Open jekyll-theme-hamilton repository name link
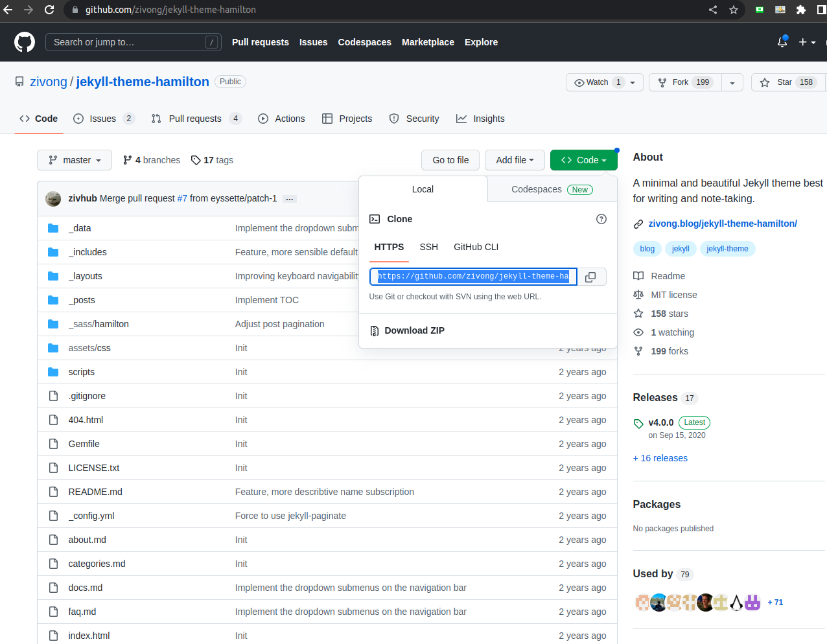Viewport: 827px width, 644px height. click(143, 82)
